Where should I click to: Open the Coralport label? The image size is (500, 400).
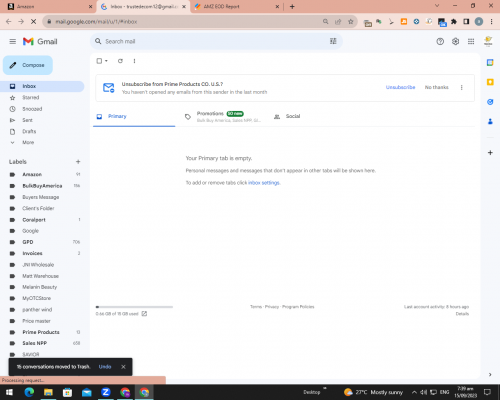34,220
